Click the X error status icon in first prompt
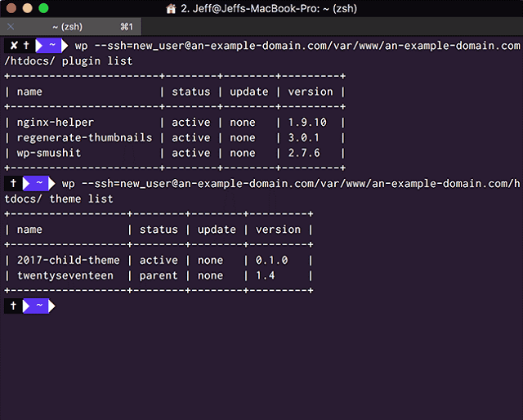 coord(14,46)
